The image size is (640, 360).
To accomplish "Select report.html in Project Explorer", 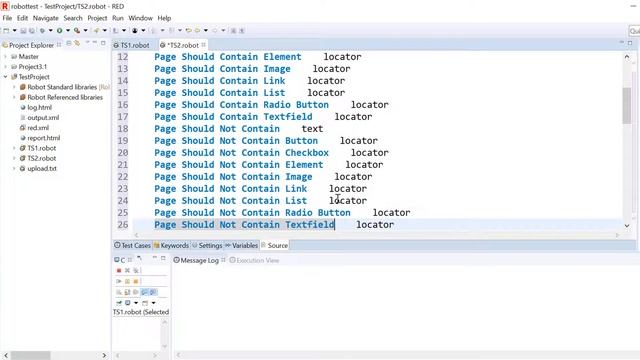I will click(43, 138).
